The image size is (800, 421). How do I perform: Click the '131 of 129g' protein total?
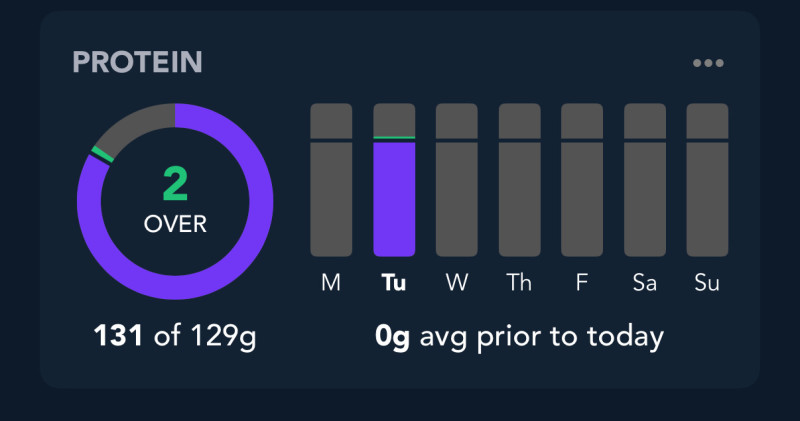pyautogui.click(x=175, y=337)
